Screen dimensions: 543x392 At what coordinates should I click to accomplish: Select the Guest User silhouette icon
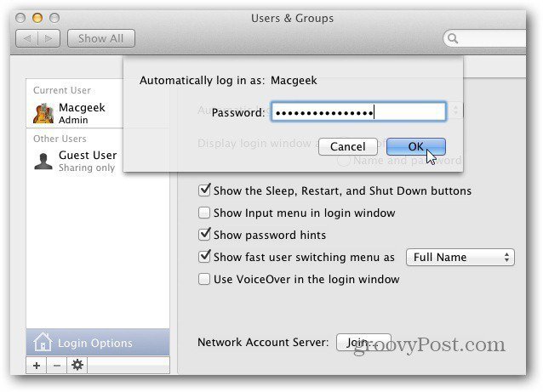[x=43, y=161]
